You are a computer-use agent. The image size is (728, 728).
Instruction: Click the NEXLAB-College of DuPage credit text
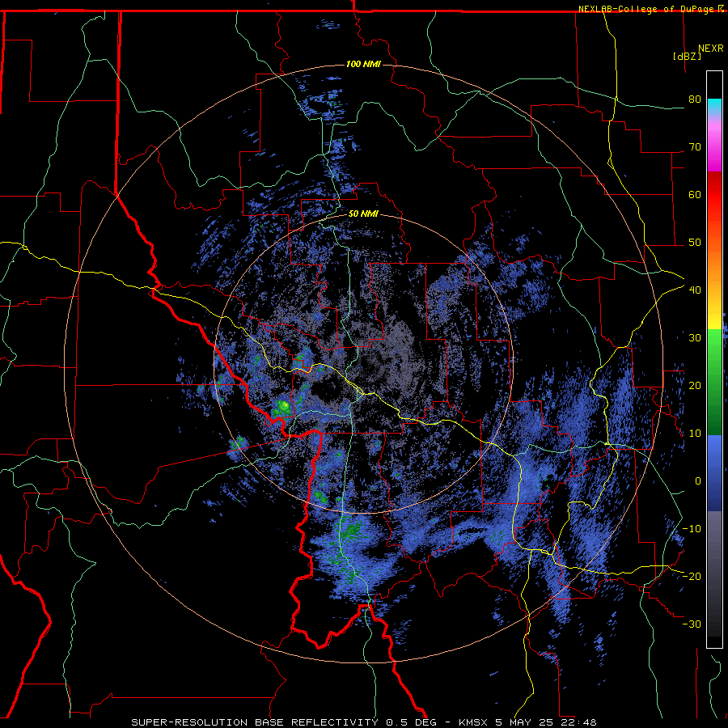[x=647, y=9]
